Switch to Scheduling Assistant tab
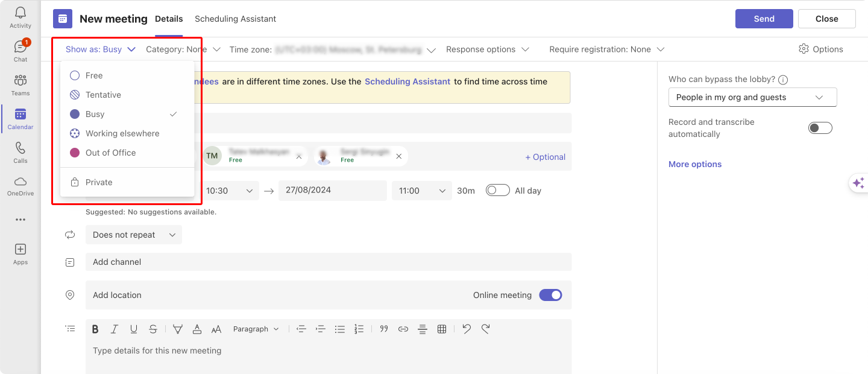Viewport: 868px width, 374px height. (x=235, y=19)
